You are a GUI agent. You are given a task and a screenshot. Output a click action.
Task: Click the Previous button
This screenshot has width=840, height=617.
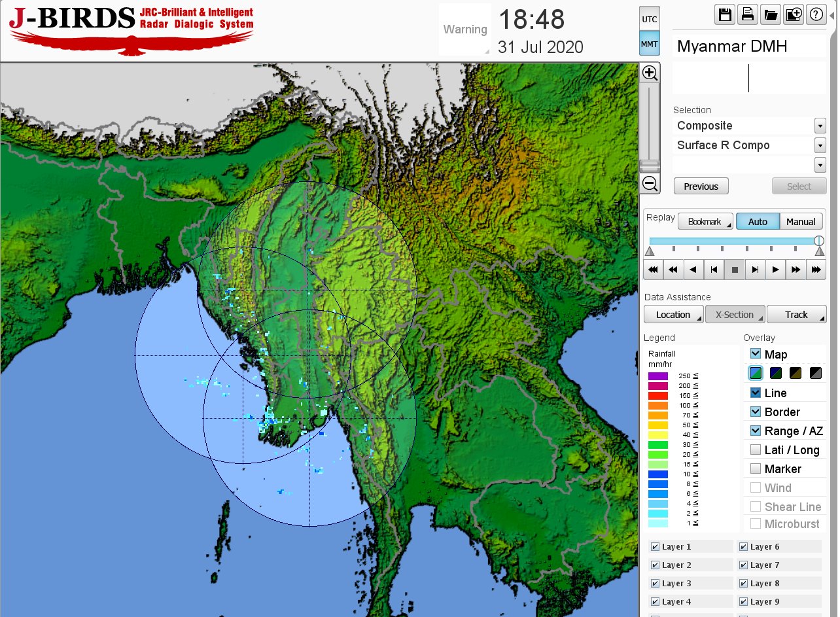pyautogui.click(x=701, y=186)
